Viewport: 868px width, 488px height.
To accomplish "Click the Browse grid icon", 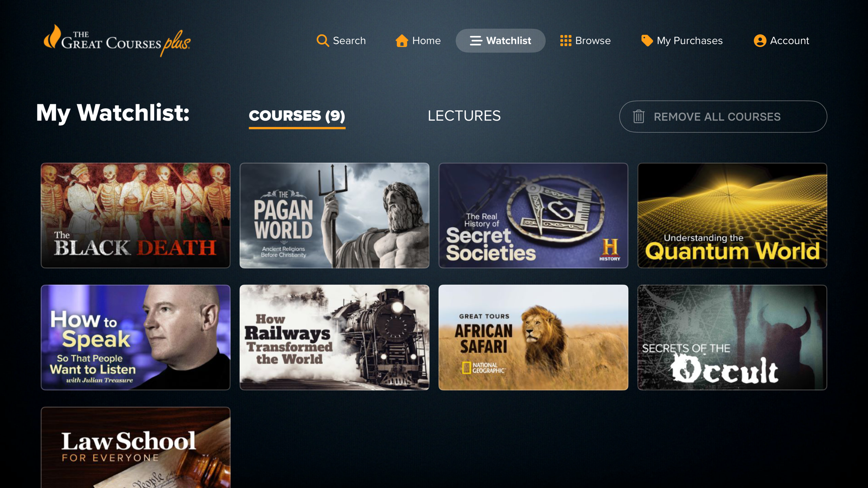I will (x=566, y=41).
